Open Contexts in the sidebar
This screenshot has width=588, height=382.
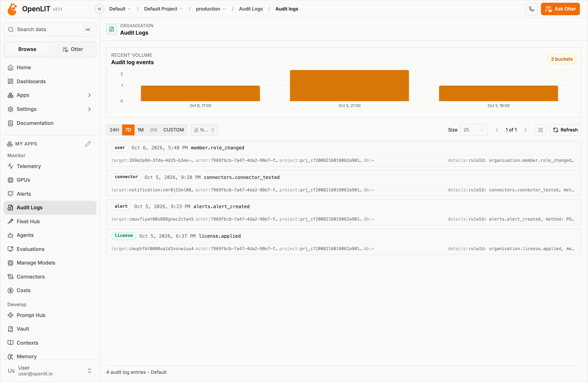pyautogui.click(x=50, y=343)
